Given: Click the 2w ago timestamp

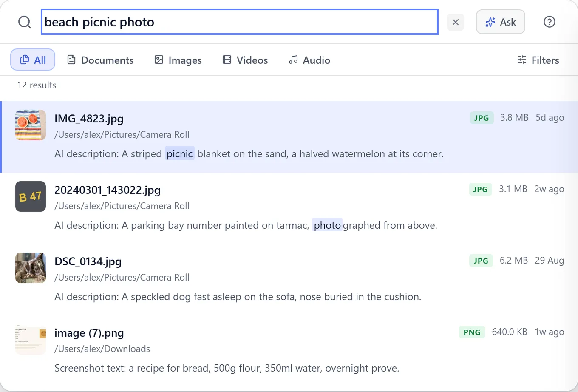Looking at the screenshot, I should tap(549, 189).
